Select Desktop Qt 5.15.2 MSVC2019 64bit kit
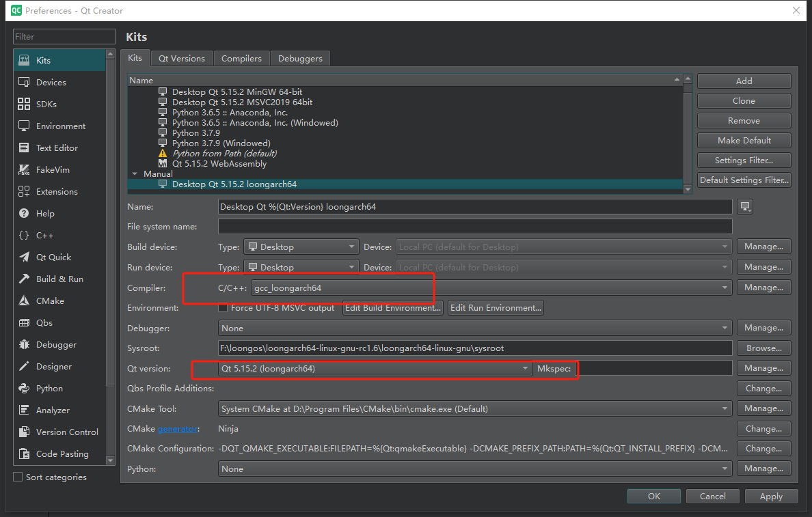Image resolution: width=812 pixels, height=517 pixels. 242,102
